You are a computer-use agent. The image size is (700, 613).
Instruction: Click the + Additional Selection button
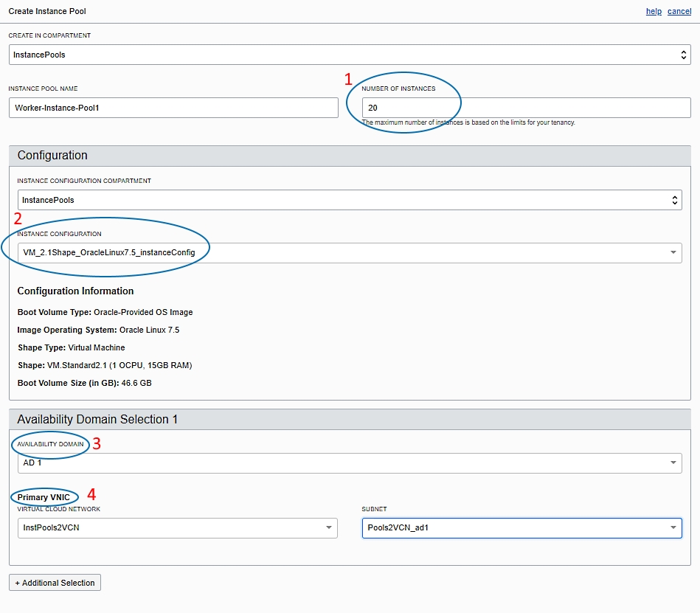click(55, 582)
